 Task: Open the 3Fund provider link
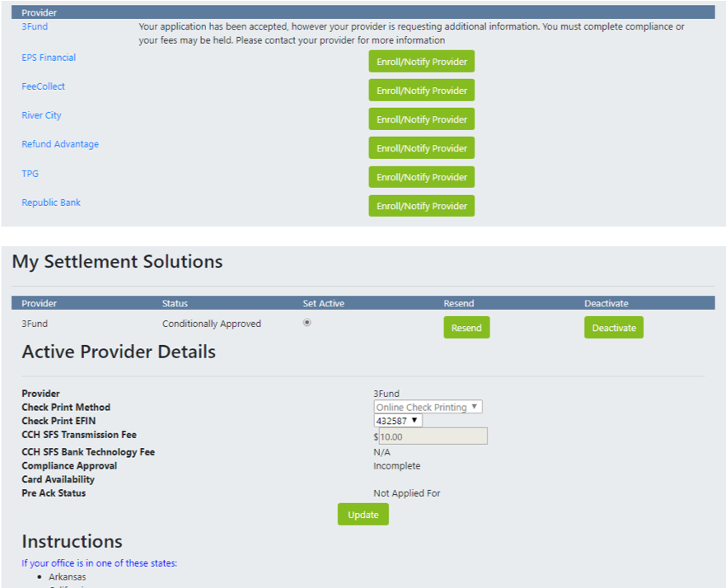[33, 26]
